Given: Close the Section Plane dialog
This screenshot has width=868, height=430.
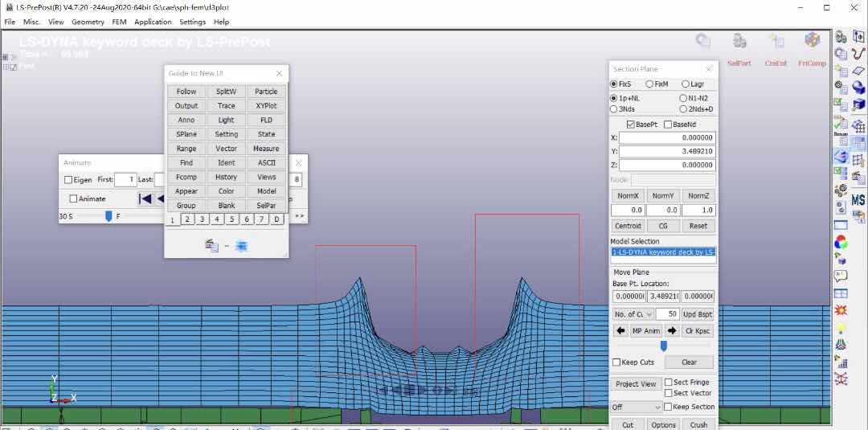Looking at the screenshot, I should [709, 69].
